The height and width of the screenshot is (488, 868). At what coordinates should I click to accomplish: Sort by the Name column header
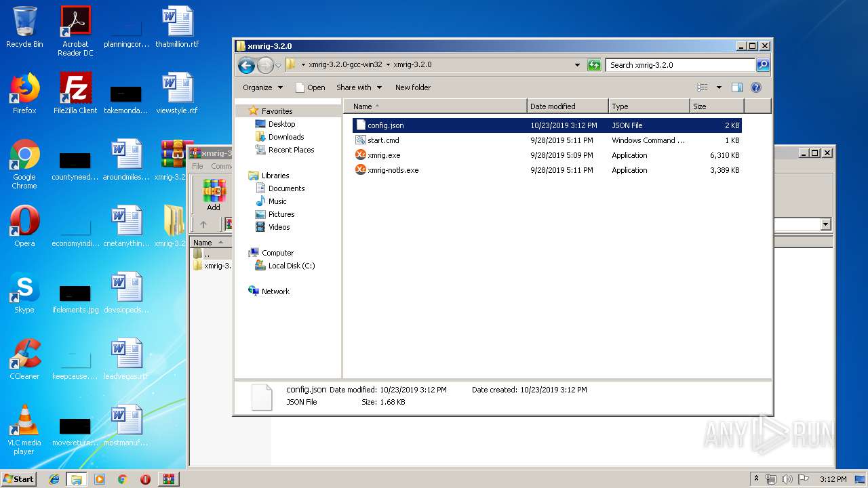click(435, 106)
